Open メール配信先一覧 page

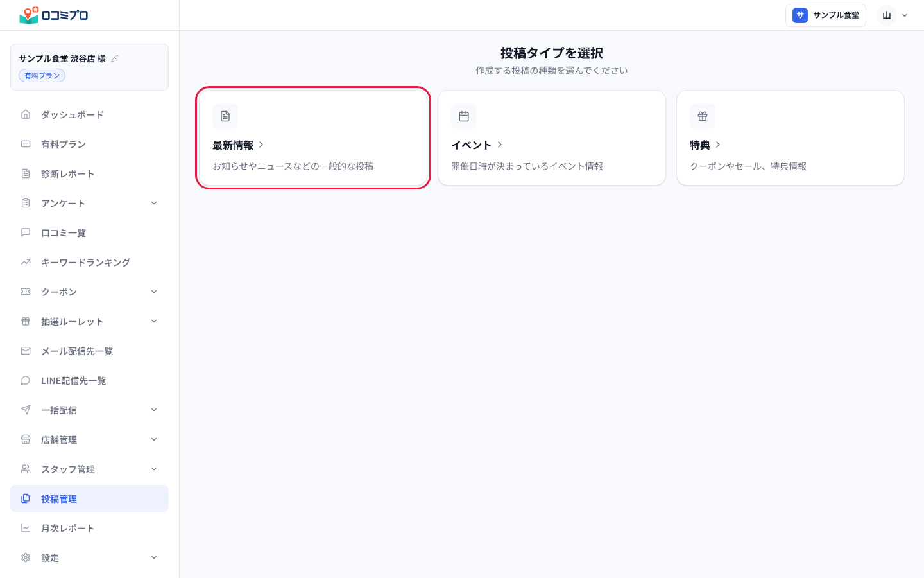tap(89, 351)
